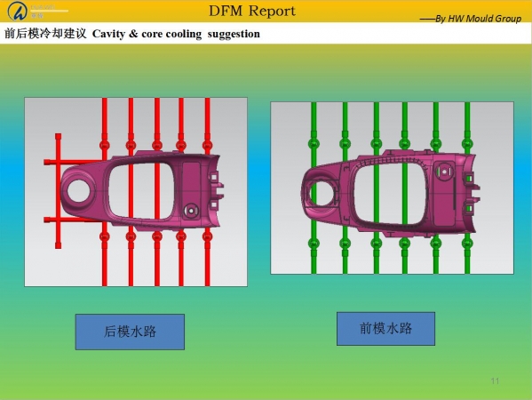Click the circular boss on the right part
The height and width of the screenshot is (400, 532).
point(444,172)
